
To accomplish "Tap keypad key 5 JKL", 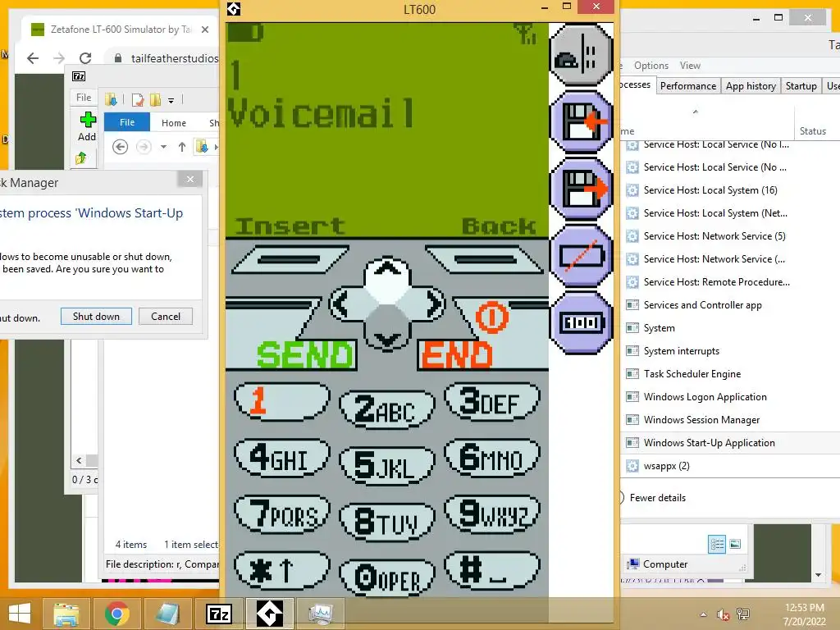I will (387, 466).
